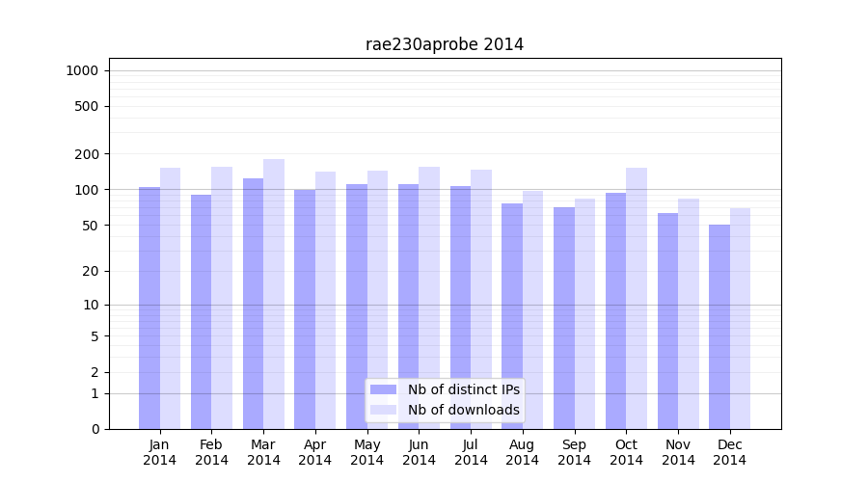
Task: Click the 1000 y-axis tick label
Action: [x=82, y=70]
